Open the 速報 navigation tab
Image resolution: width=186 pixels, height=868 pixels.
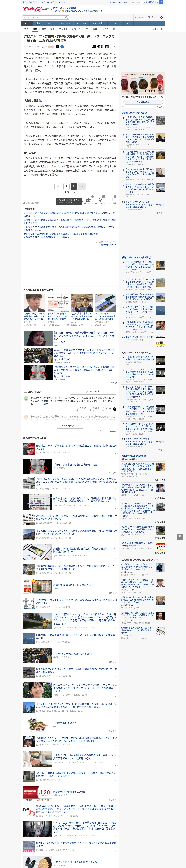pos(38,23)
